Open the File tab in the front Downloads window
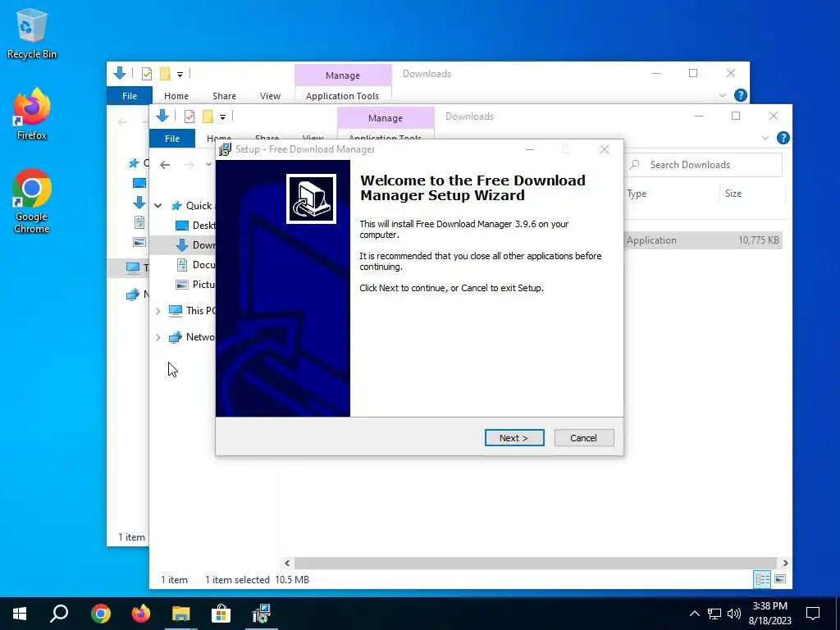The height and width of the screenshot is (630, 840). tap(172, 138)
